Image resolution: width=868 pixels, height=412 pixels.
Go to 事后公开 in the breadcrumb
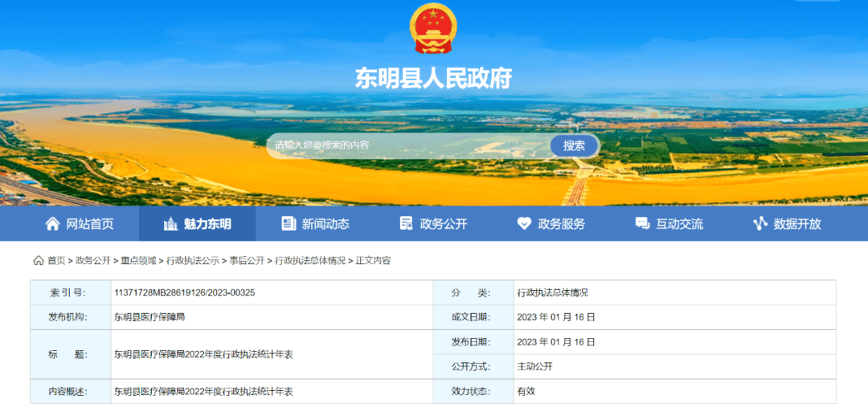pos(247,260)
